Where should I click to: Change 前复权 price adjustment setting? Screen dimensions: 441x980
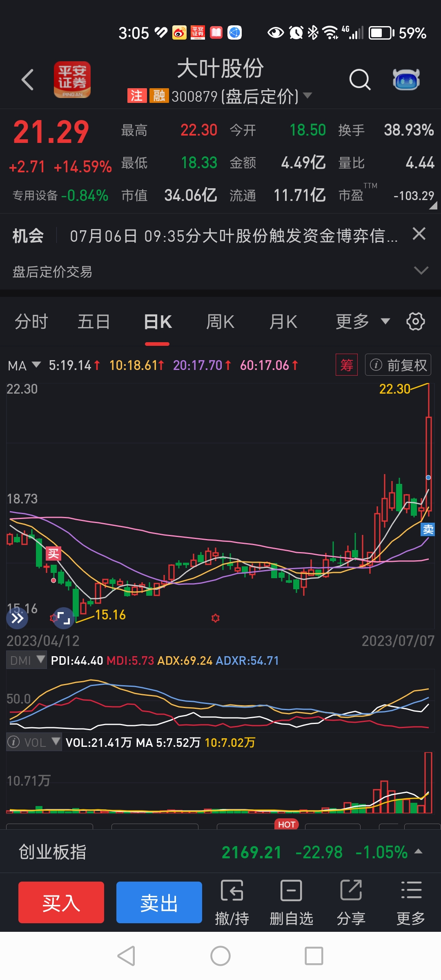pos(398,365)
